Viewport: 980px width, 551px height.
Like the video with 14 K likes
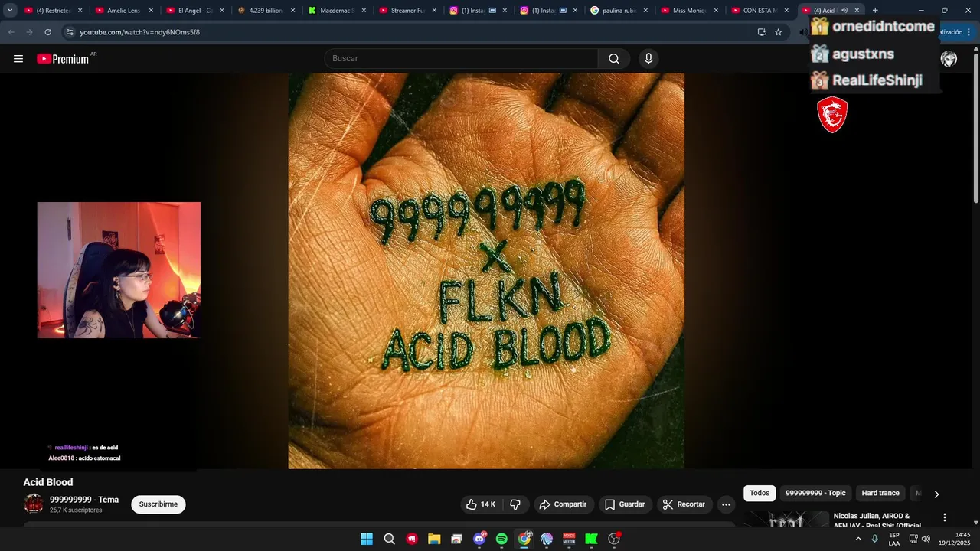(x=481, y=504)
